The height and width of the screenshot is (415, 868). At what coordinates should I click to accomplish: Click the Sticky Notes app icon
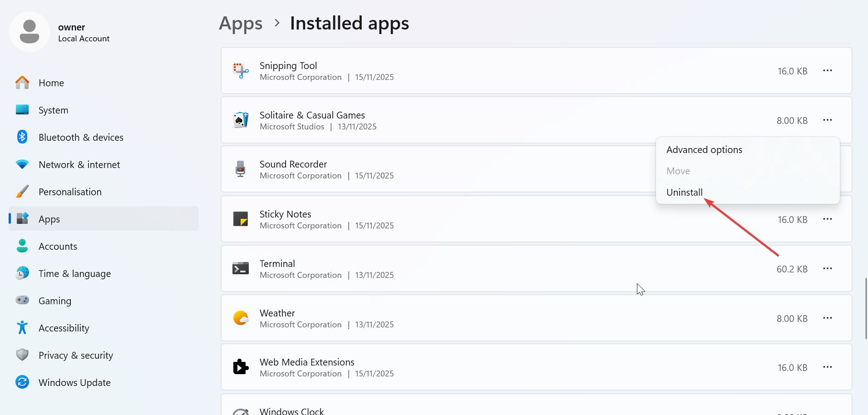click(241, 219)
